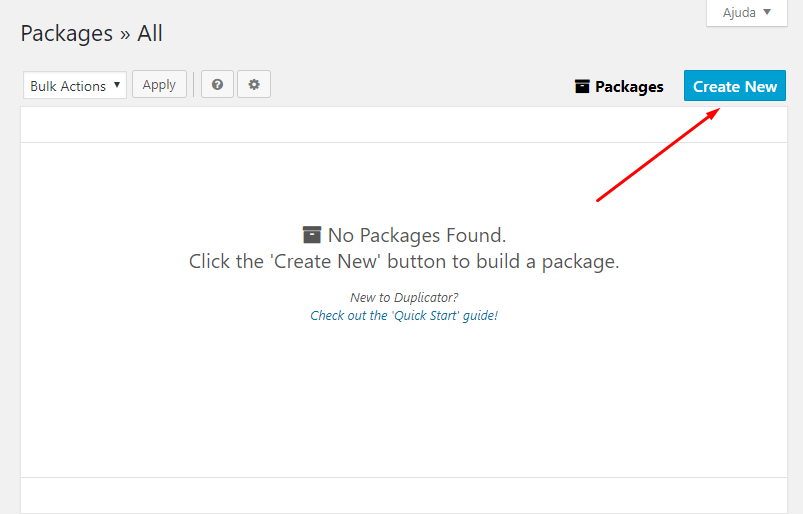Click the archive icon beside No Packages Found

tap(312, 235)
